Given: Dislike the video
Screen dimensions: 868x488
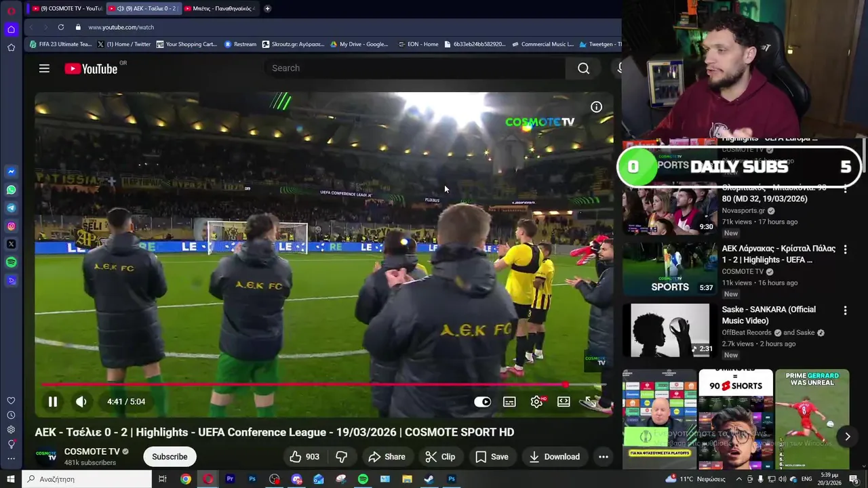Looking at the screenshot, I should pyautogui.click(x=342, y=457).
